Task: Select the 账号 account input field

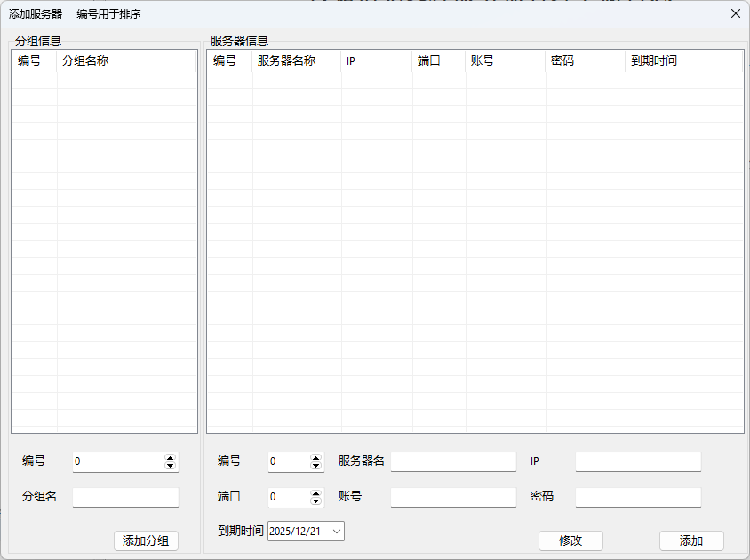Action: click(453, 497)
